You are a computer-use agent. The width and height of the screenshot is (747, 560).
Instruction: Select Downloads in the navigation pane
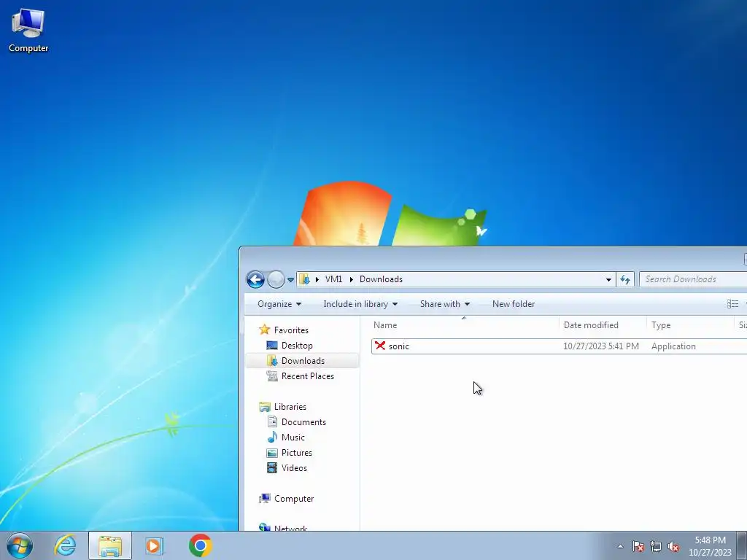coord(303,360)
